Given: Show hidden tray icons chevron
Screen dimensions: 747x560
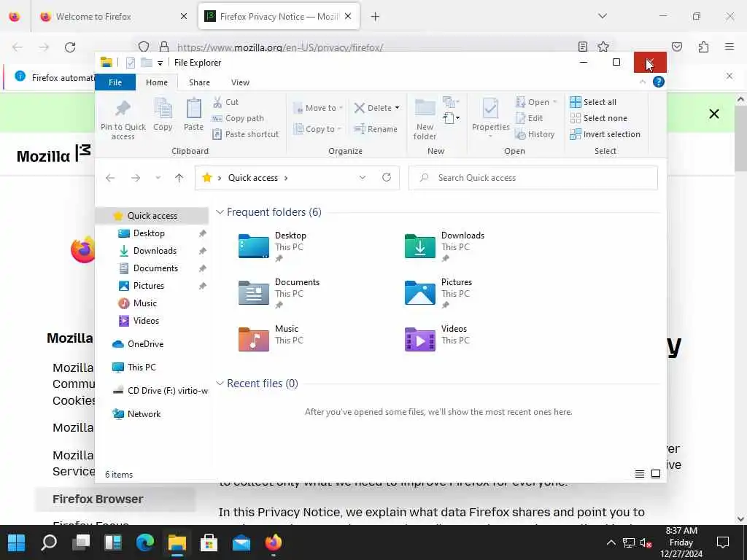Looking at the screenshot, I should (x=611, y=542).
